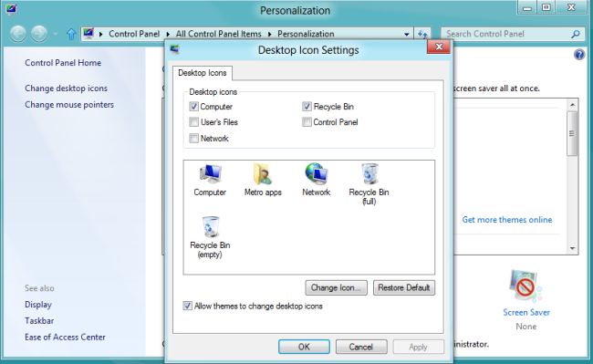Refresh the Personalization address bar
Screen dimensions: 593x364
(x=422, y=34)
